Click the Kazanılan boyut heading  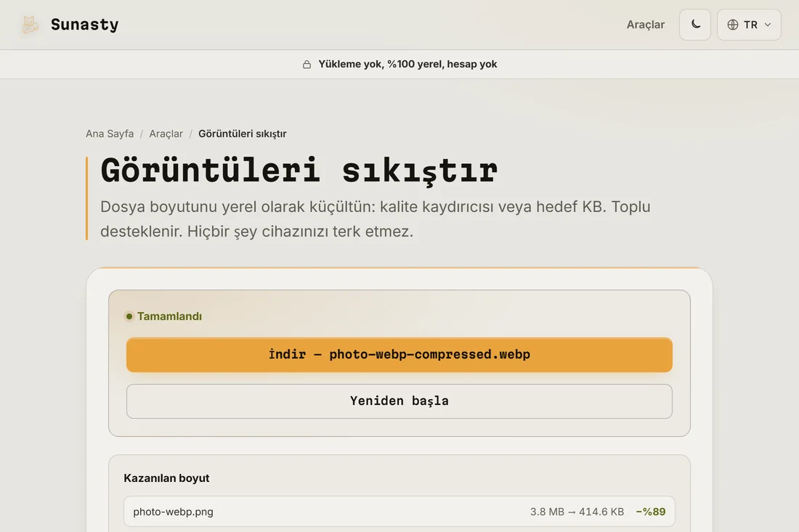tap(166, 478)
